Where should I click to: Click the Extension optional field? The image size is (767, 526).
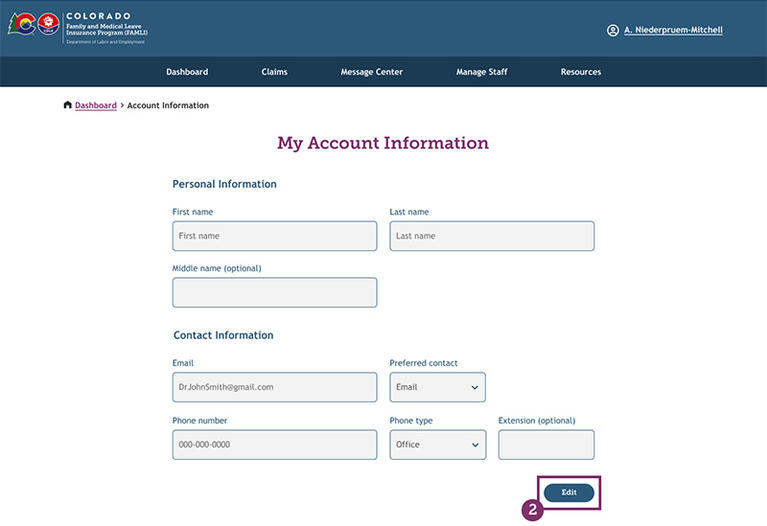(546, 445)
